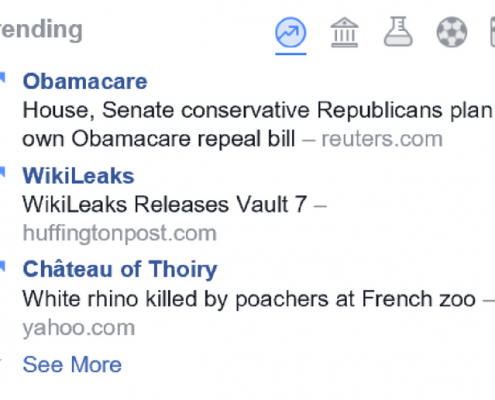Click the Trending section heading
The width and height of the screenshot is (495, 400).
[41, 30]
